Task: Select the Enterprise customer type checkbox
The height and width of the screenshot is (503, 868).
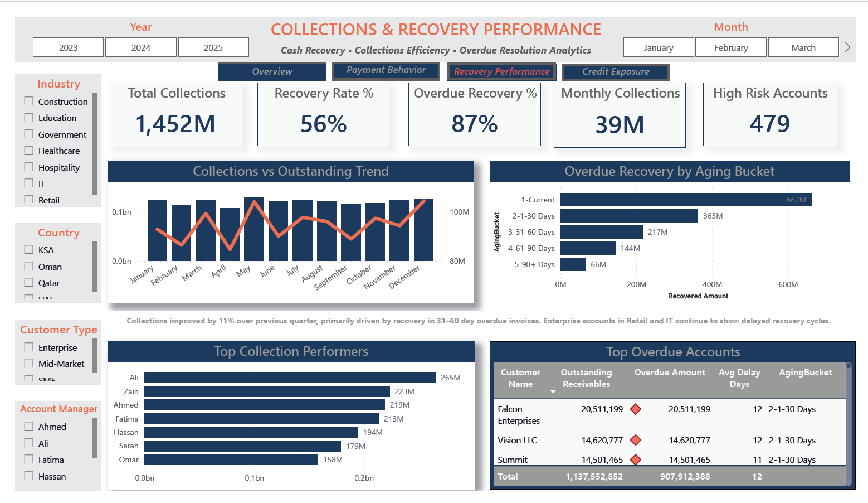Action: (29, 347)
